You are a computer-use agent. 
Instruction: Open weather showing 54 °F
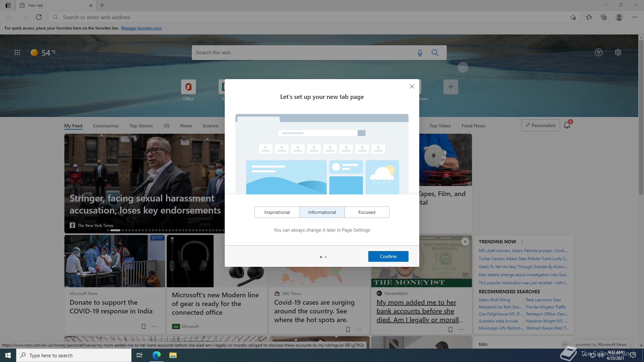(43, 53)
